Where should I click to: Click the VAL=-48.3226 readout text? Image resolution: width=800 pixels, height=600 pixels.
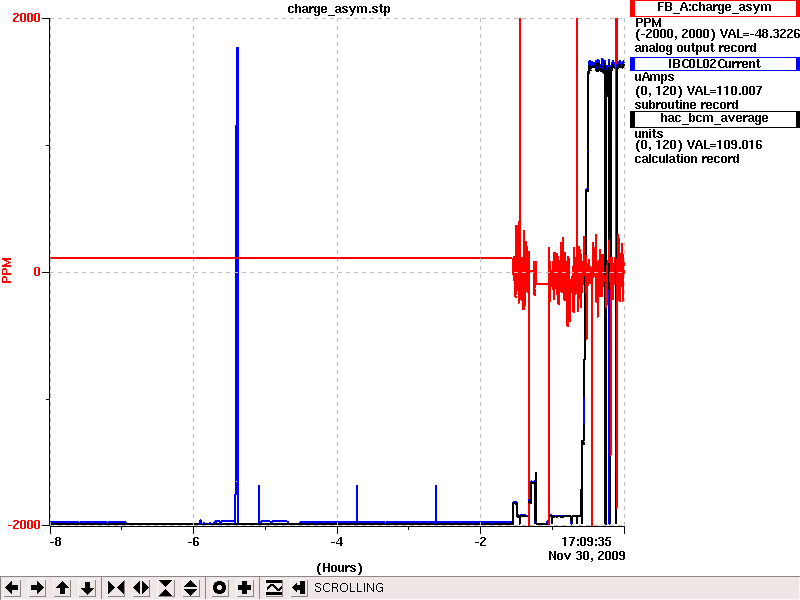coord(759,34)
